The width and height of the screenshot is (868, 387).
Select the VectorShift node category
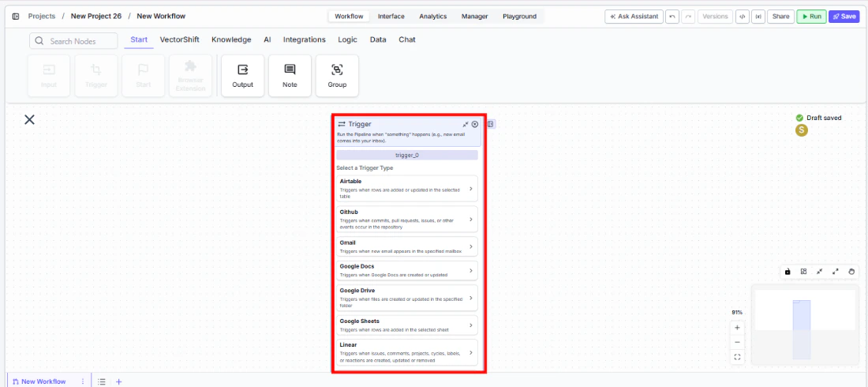tap(180, 40)
